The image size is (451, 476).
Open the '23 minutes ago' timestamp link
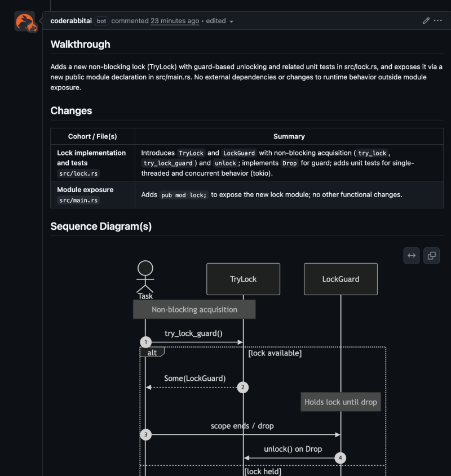coord(174,21)
